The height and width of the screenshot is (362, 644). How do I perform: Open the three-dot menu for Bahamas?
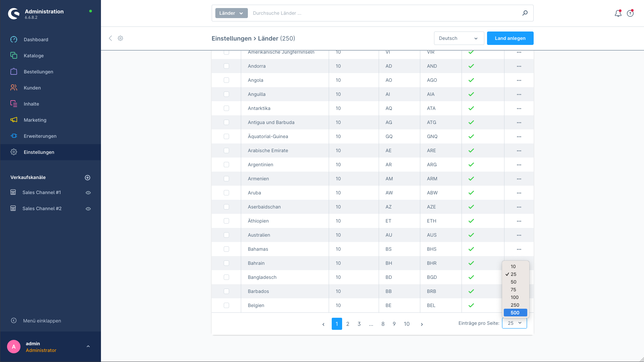(519, 249)
